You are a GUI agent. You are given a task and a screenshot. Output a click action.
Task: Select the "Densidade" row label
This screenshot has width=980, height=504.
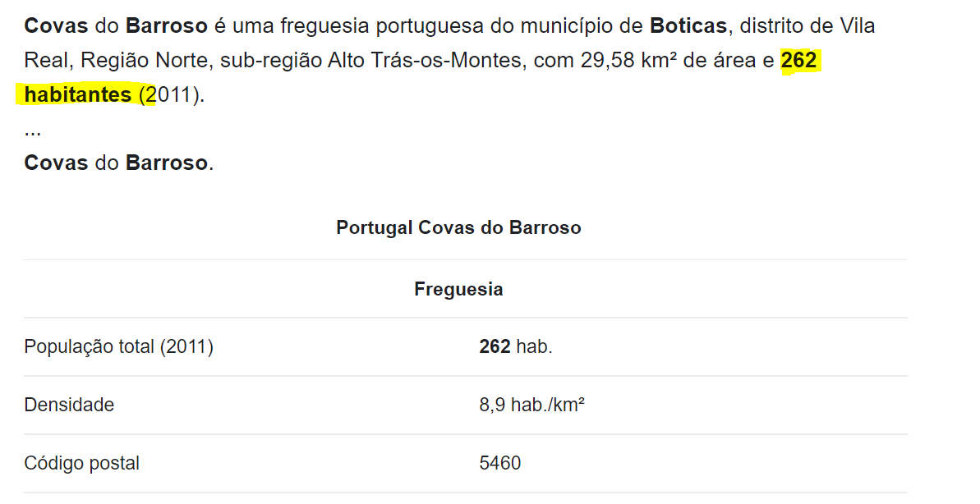pyautogui.click(x=69, y=405)
